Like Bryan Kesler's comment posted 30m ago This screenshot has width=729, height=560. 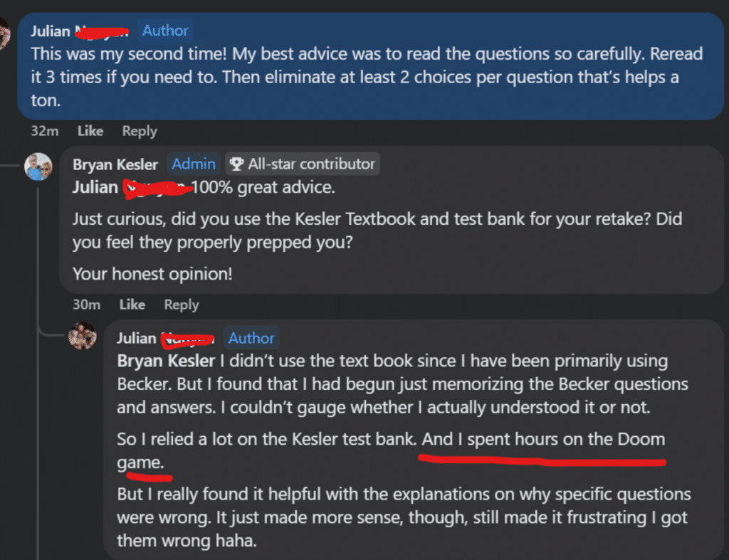click(x=132, y=305)
